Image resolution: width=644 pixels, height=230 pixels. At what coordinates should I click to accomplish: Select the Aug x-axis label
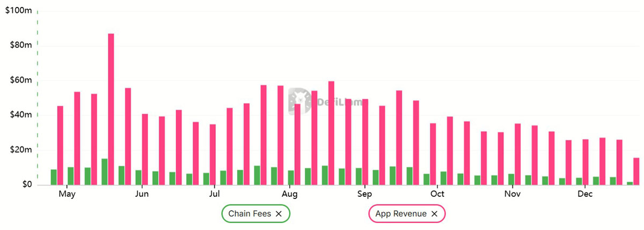[289, 194]
